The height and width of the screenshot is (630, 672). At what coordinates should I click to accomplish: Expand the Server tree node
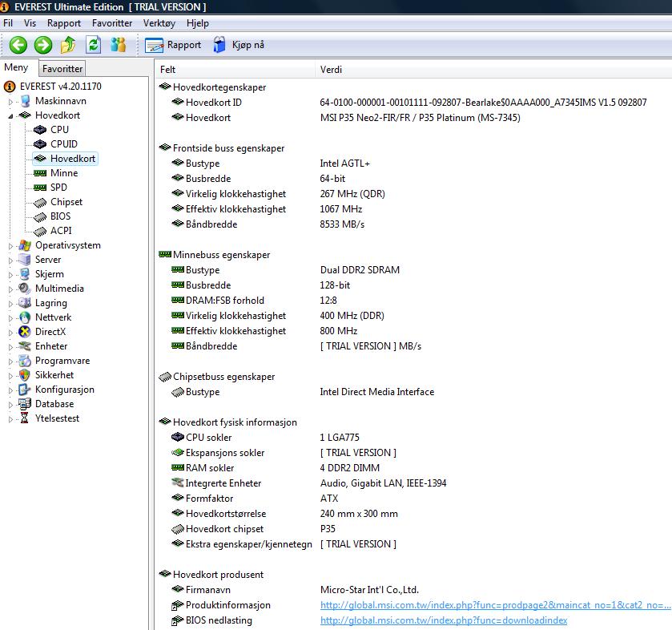click(11, 260)
